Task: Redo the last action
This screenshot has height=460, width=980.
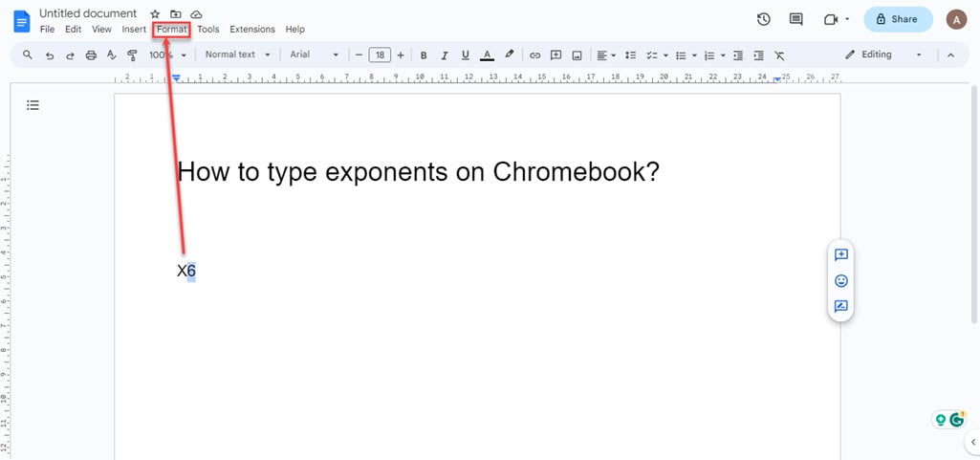Action: pos(70,55)
